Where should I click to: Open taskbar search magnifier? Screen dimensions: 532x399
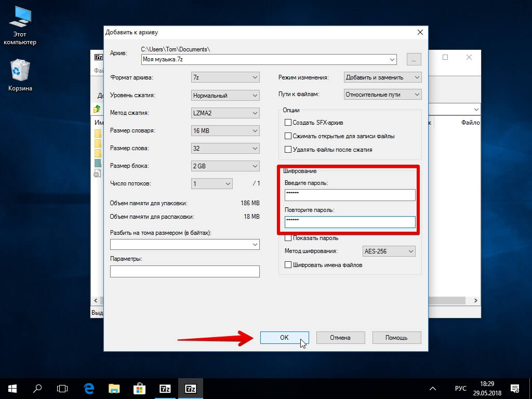(37, 389)
